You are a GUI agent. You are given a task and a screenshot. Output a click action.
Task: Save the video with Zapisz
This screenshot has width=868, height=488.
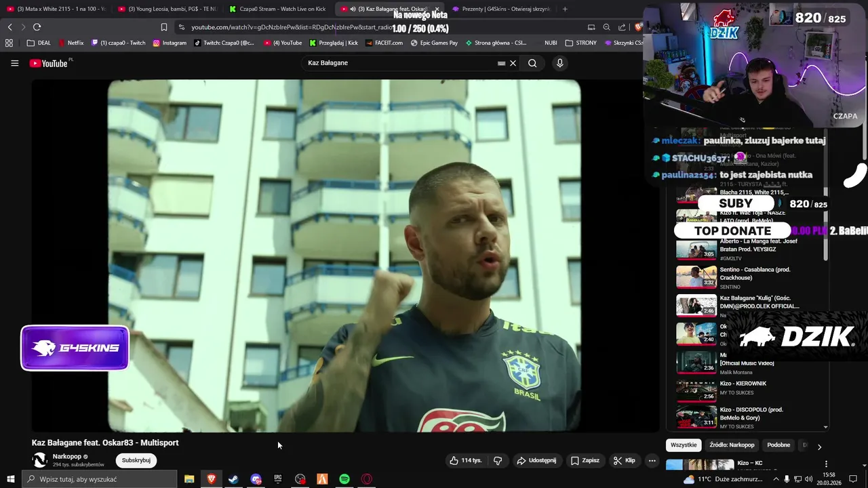(x=585, y=460)
